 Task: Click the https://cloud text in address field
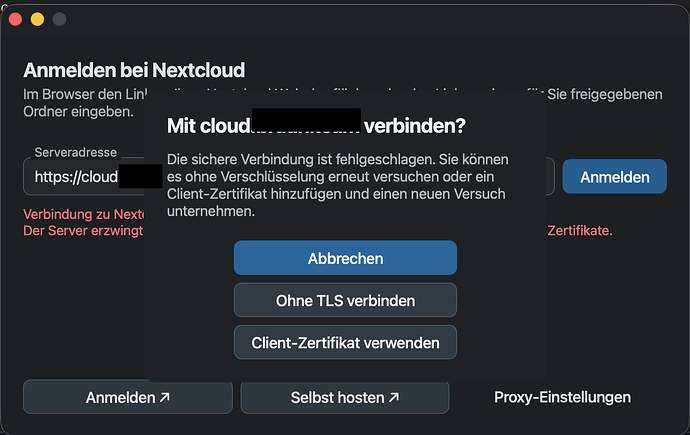(76, 177)
